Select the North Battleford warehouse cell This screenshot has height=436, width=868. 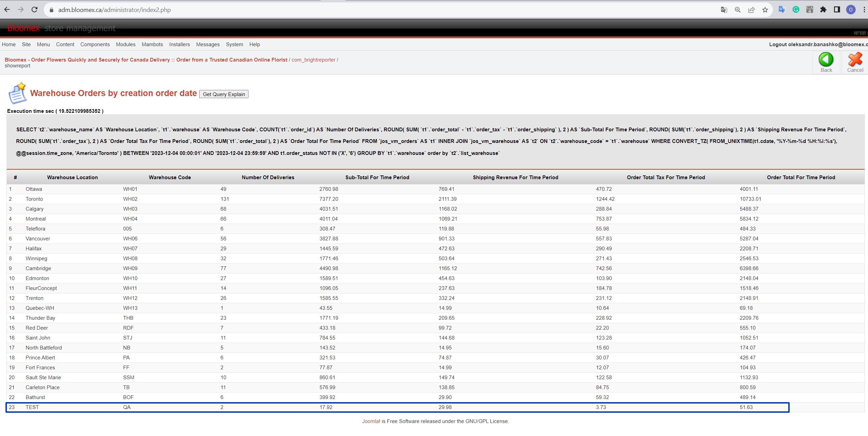44,348
